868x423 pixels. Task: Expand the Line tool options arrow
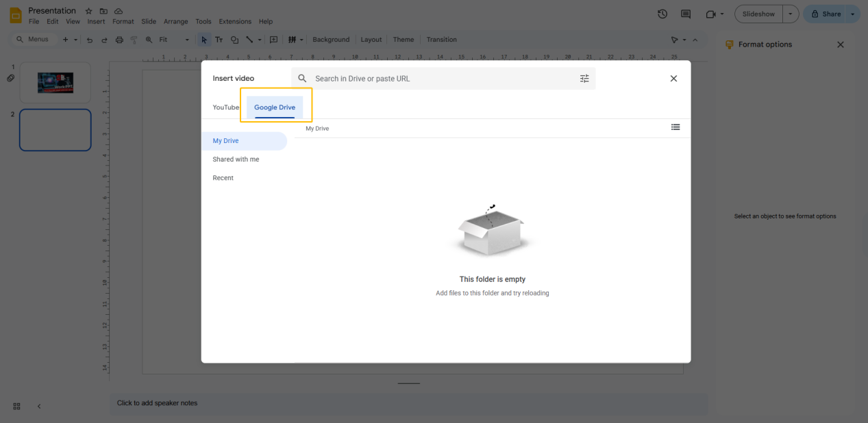pyautogui.click(x=259, y=39)
